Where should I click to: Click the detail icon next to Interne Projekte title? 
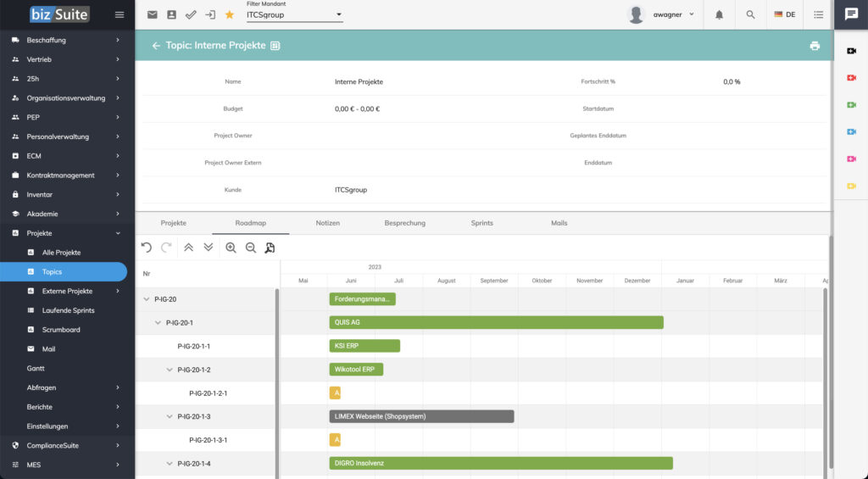[275, 46]
